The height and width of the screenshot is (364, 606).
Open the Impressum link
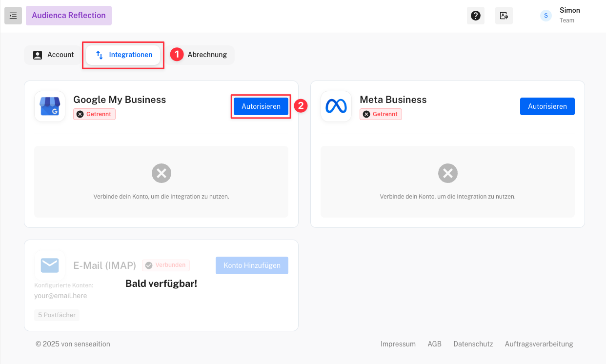tap(398, 344)
